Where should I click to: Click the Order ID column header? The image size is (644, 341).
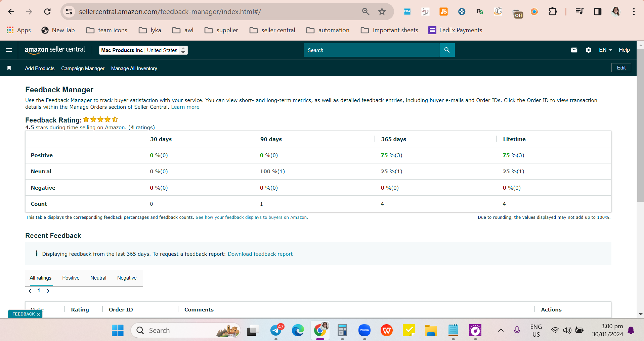click(x=121, y=310)
